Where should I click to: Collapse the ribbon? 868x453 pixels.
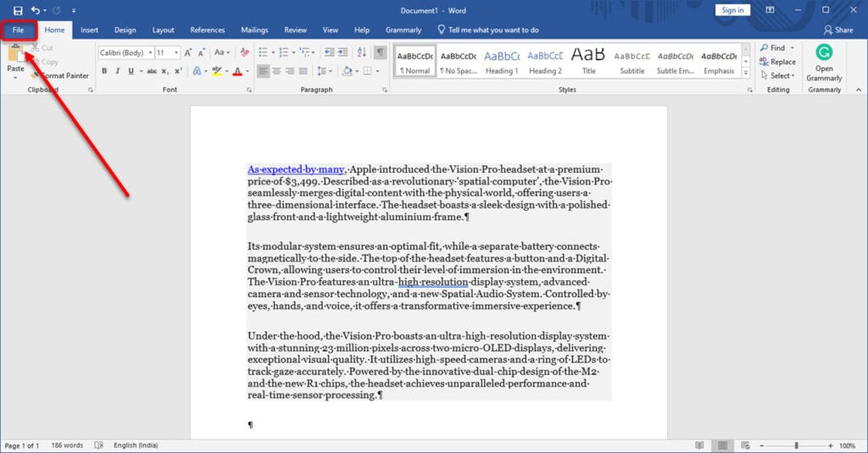point(858,90)
